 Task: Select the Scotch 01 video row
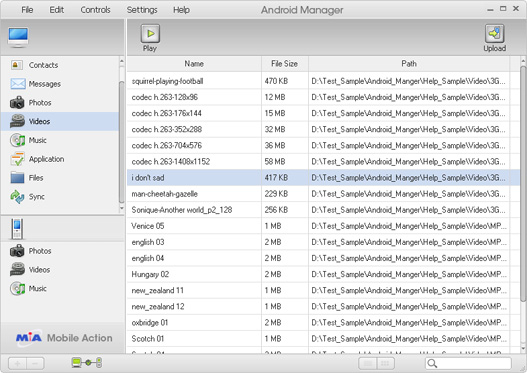click(323, 339)
